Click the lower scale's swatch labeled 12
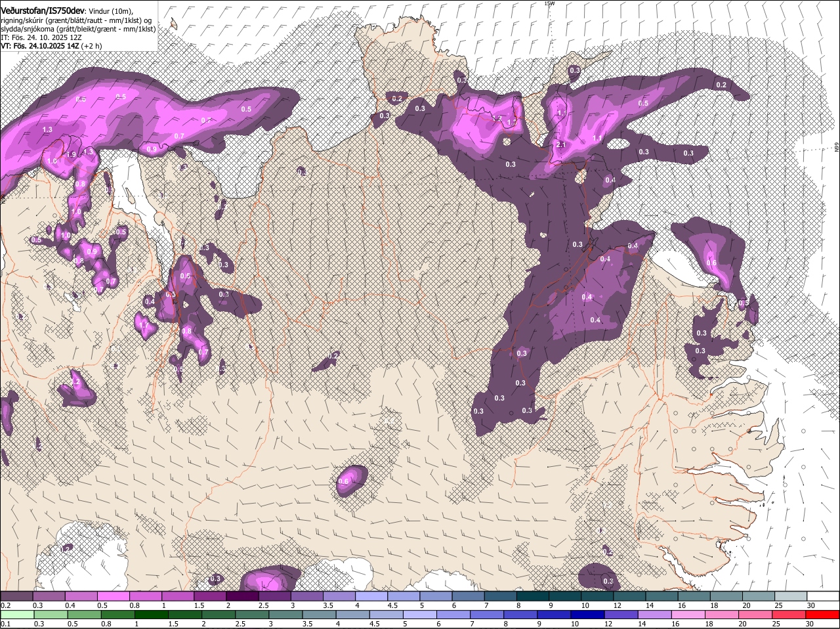 click(x=620, y=615)
